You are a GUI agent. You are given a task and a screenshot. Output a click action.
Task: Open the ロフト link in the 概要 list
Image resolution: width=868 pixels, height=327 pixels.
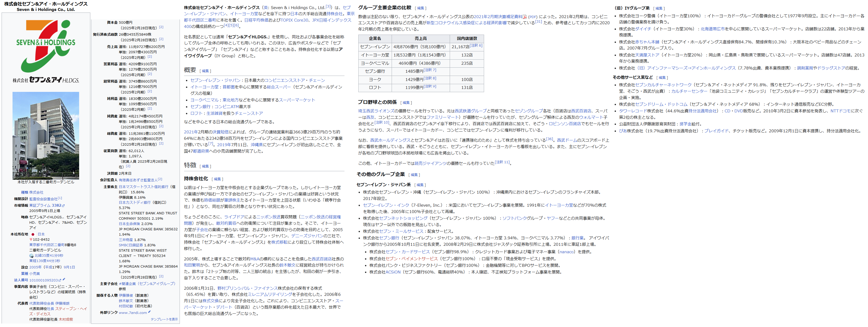pos(196,114)
